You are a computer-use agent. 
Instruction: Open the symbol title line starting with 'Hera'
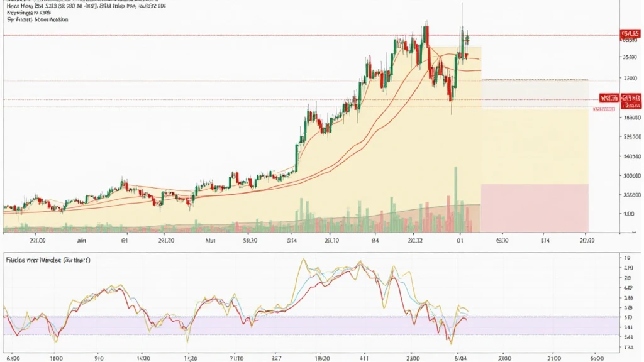[x=83, y=6]
